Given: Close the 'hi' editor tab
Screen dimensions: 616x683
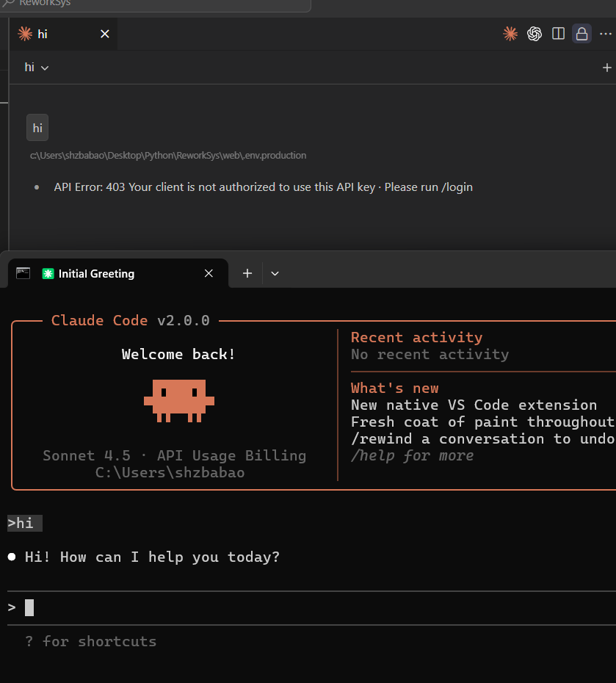Looking at the screenshot, I should point(105,34).
